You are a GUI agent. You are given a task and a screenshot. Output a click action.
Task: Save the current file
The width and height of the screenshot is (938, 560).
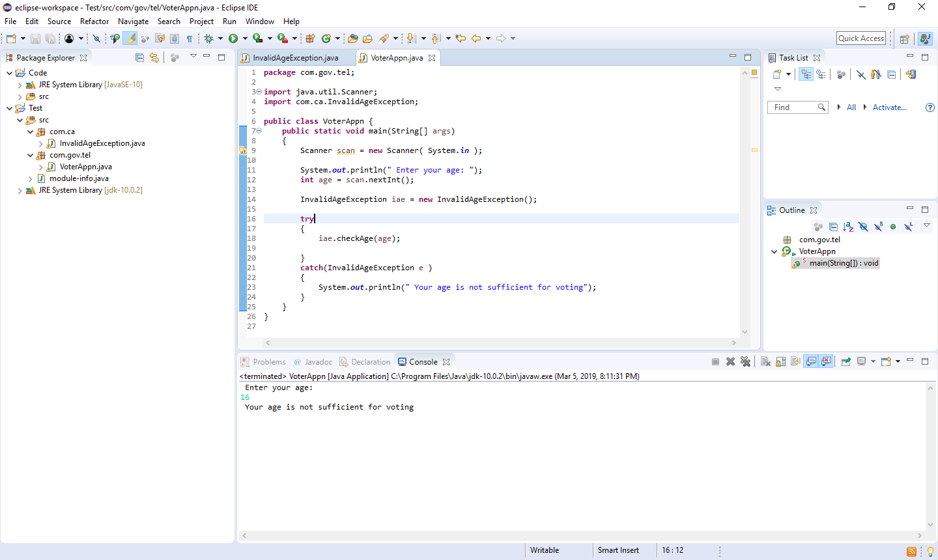pyautogui.click(x=35, y=38)
